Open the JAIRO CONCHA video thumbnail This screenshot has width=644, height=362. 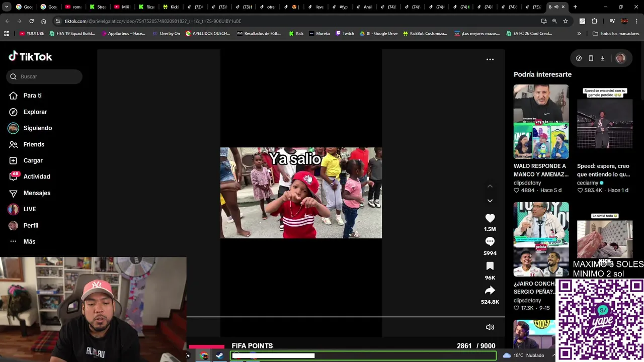(541, 239)
